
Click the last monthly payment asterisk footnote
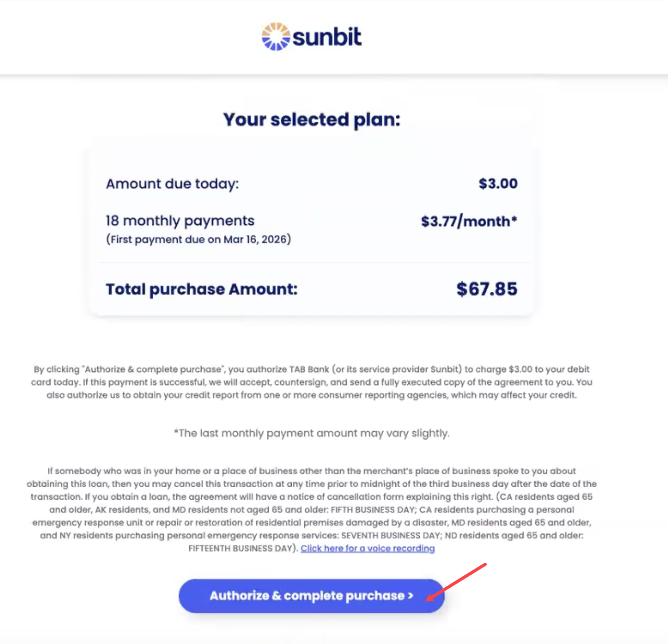tap(311, 433)
